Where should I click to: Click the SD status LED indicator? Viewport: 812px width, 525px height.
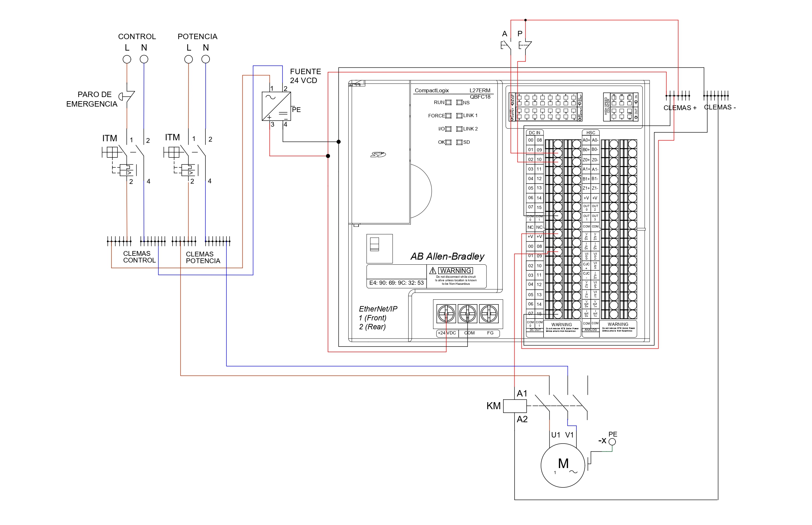pyautogui.click(x=459, y=143)
